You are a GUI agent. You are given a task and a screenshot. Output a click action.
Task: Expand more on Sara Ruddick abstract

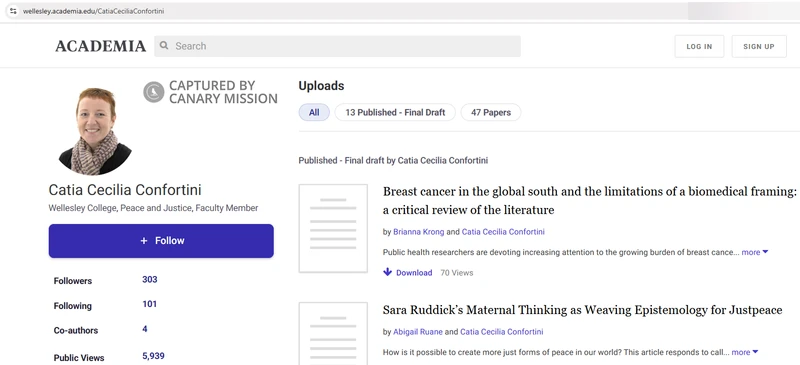745,352
